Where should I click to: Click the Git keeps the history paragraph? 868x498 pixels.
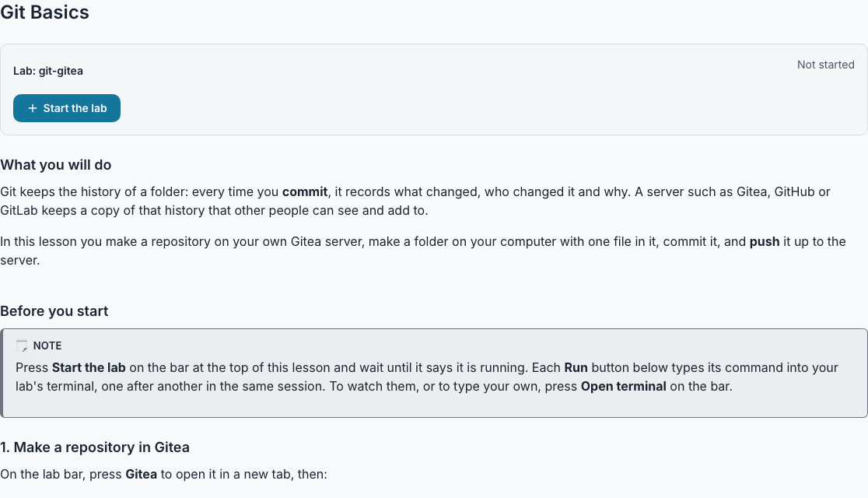pos(415,201)
